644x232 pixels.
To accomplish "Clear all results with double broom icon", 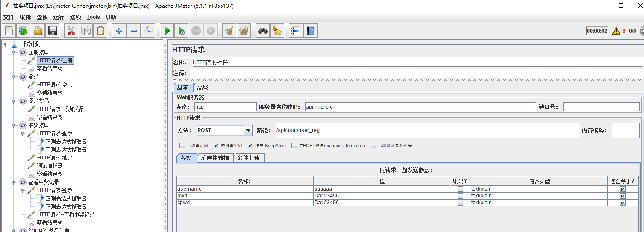I will click(244, 31).
